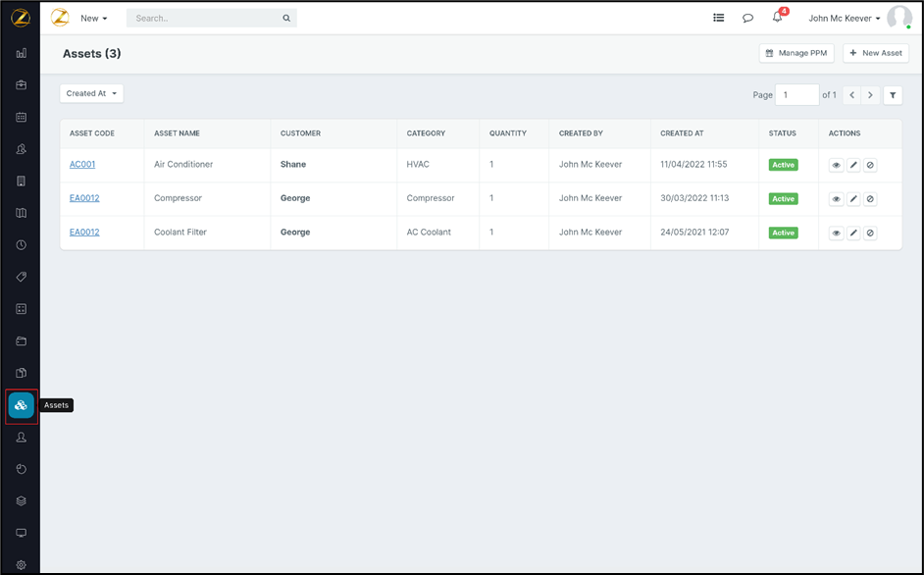The height and width of the screenshot is (575, 924).
Task: Deactivate the Coolant Filter asset
Action: [x=870, y=234]
